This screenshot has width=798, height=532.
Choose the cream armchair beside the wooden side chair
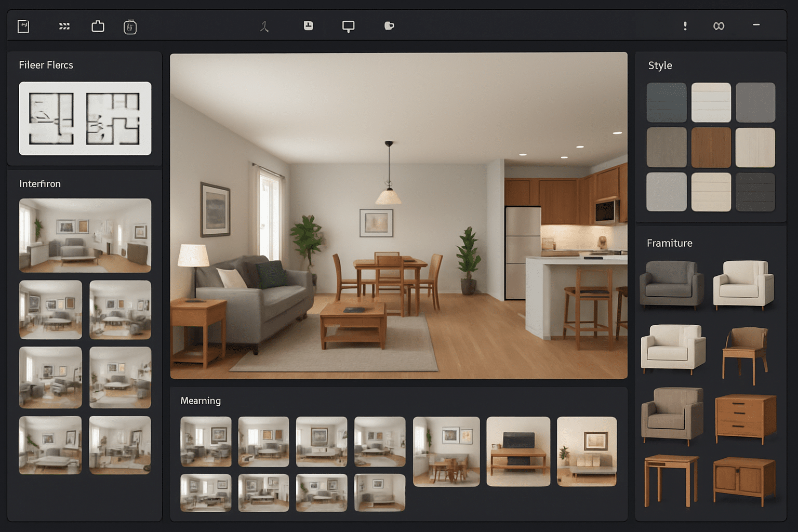[673, 349]
